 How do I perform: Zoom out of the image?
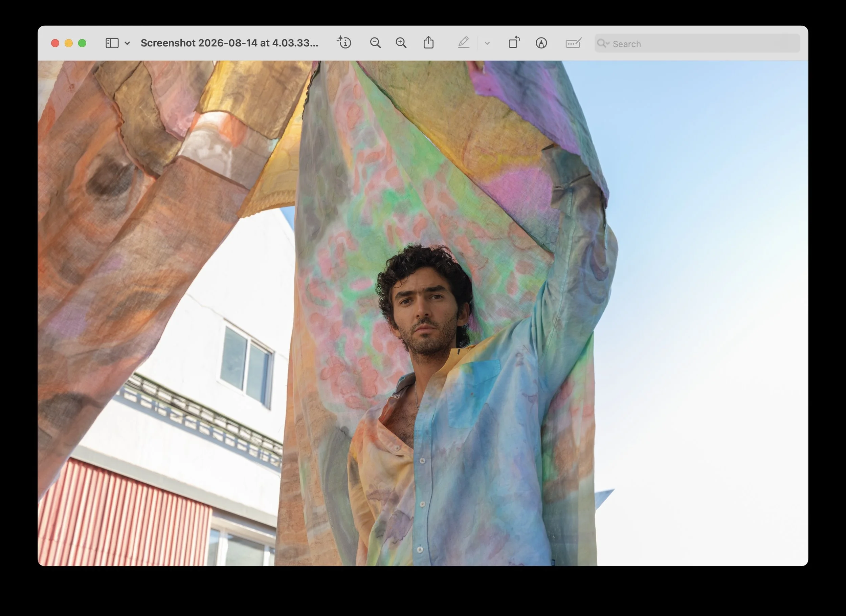(375, 43)
